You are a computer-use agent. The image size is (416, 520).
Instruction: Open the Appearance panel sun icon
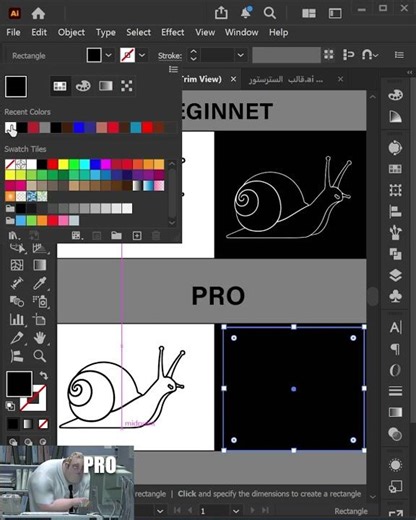[x=395, y=465]
